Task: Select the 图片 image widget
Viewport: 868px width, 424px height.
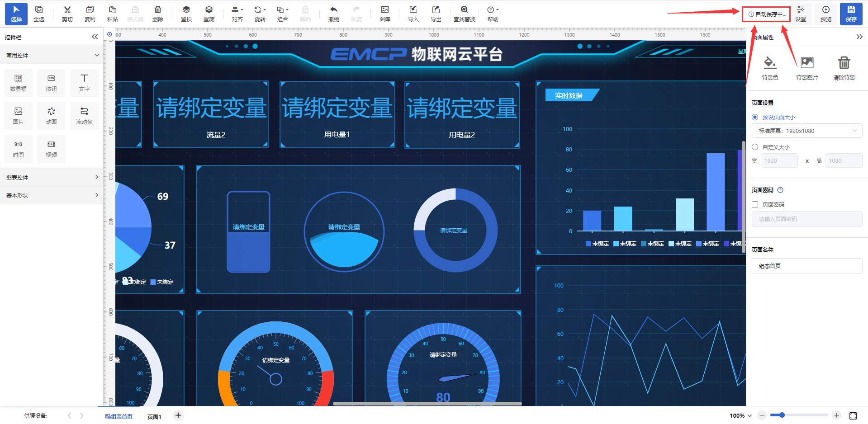Action: click(18, 116)
